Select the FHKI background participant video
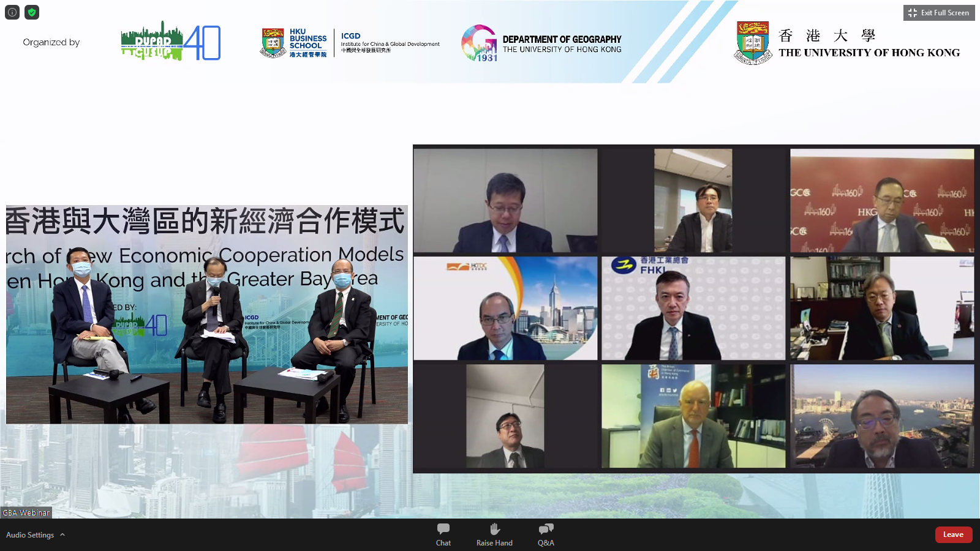The image size is (980, 551). tap(693, 309)
